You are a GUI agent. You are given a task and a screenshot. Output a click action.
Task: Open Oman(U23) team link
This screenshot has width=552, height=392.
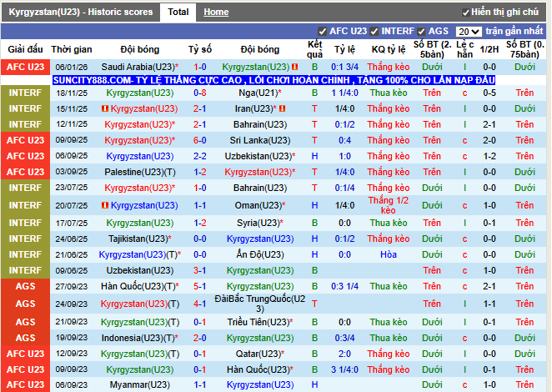(260, 205)
